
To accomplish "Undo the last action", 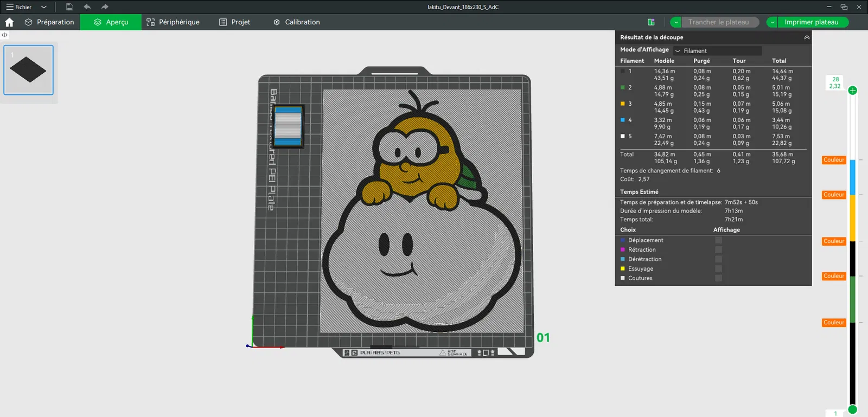I will (x=87, y=7).
